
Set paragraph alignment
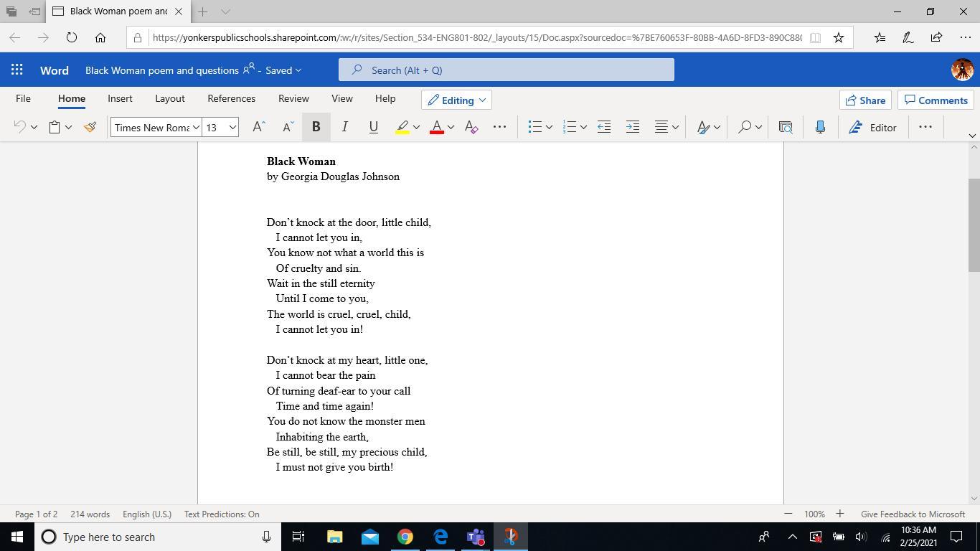661,127
